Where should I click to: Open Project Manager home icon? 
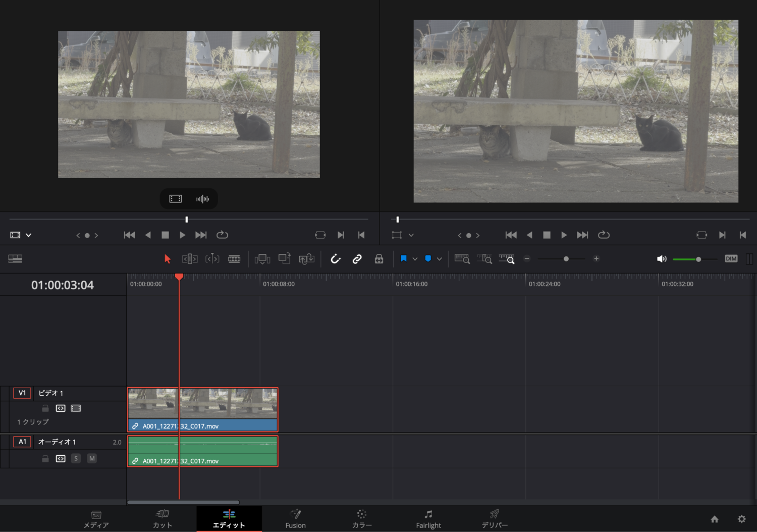715,519
